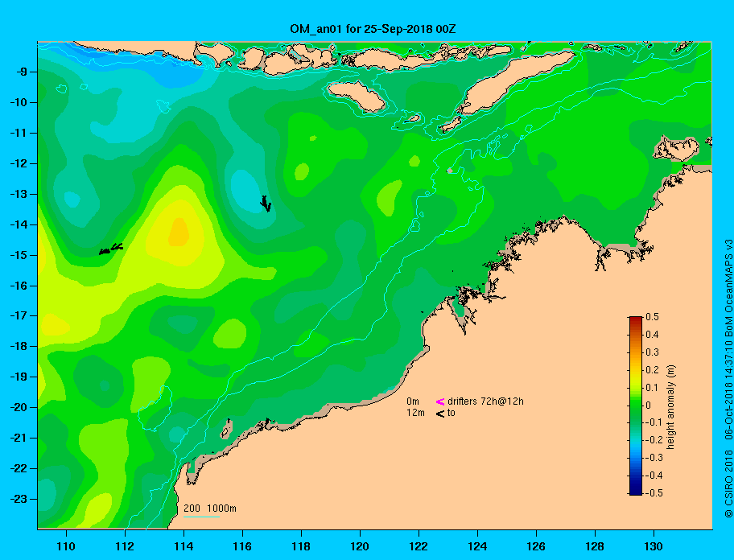Screen dimensions: 734x560
Task: Click the height anomaly color bar
Action: point(636,406)
